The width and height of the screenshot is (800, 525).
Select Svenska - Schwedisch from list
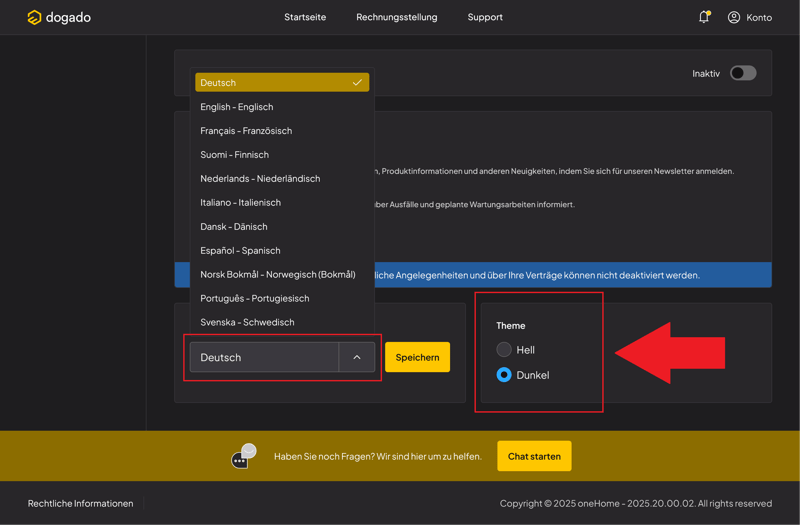tap(247, 322)
